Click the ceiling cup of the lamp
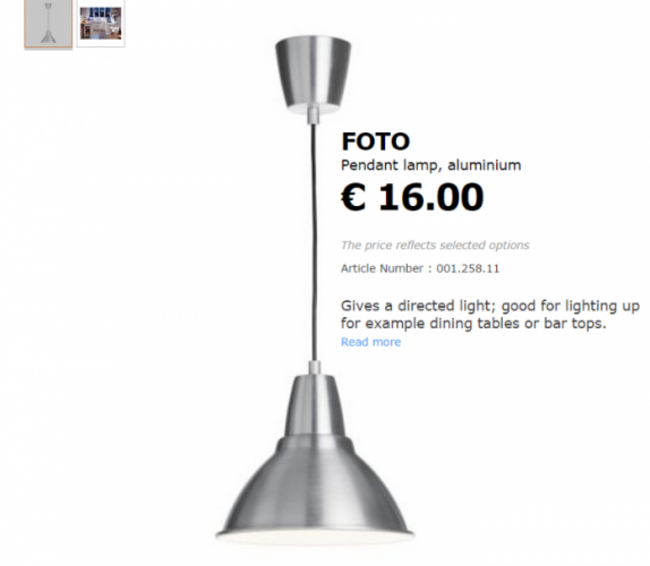Image resolution: width=650 pixels, height=566 pixels. (313, 75)
